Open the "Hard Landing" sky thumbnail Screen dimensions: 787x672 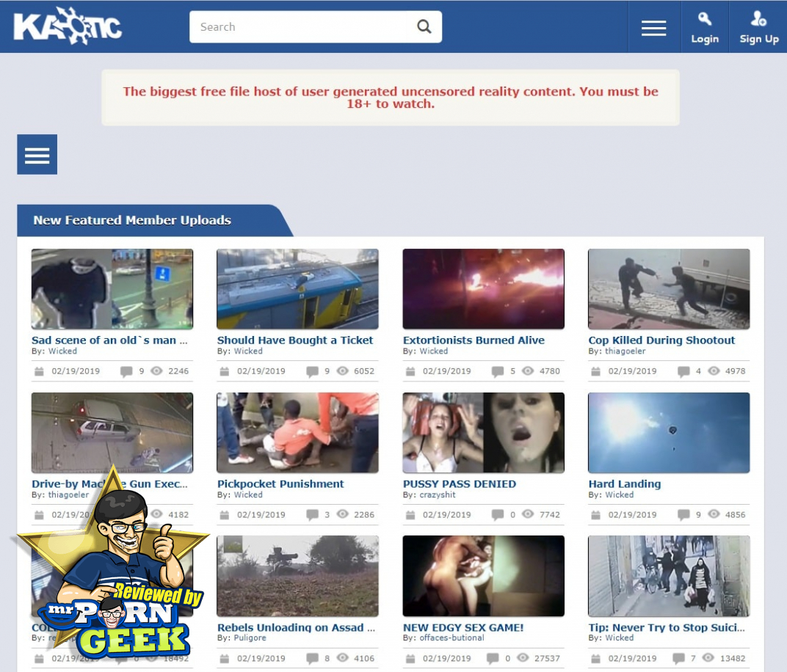coord(669,433)
